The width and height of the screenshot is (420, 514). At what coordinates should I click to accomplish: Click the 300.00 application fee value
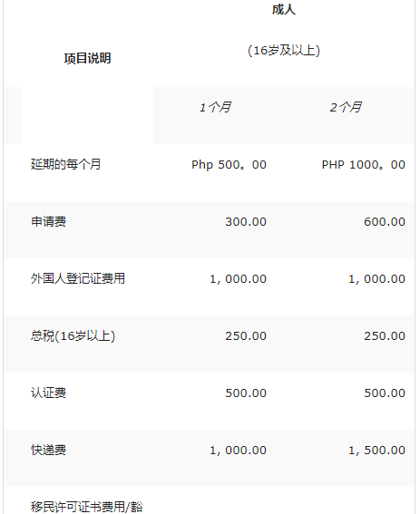coord(246,222)
